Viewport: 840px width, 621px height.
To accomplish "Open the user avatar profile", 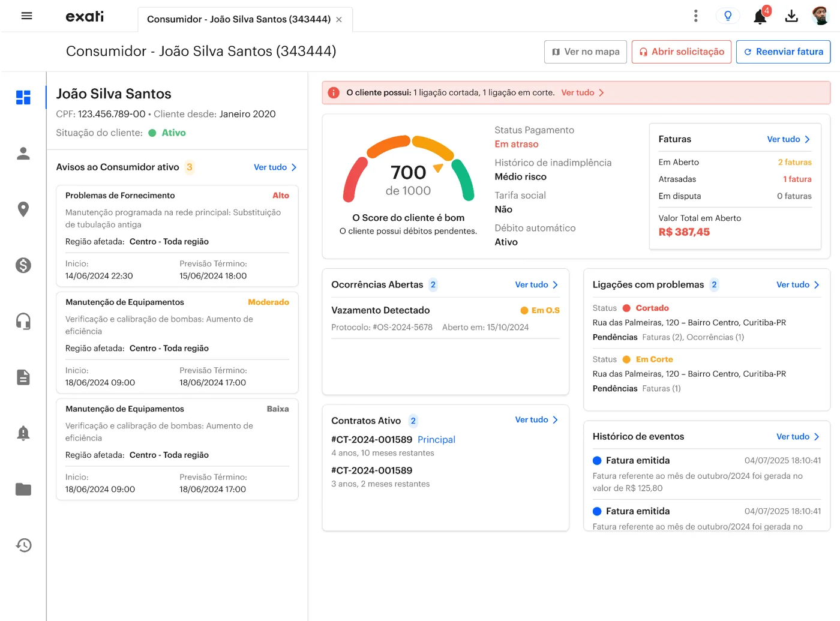I will click(x=820, y=16).
